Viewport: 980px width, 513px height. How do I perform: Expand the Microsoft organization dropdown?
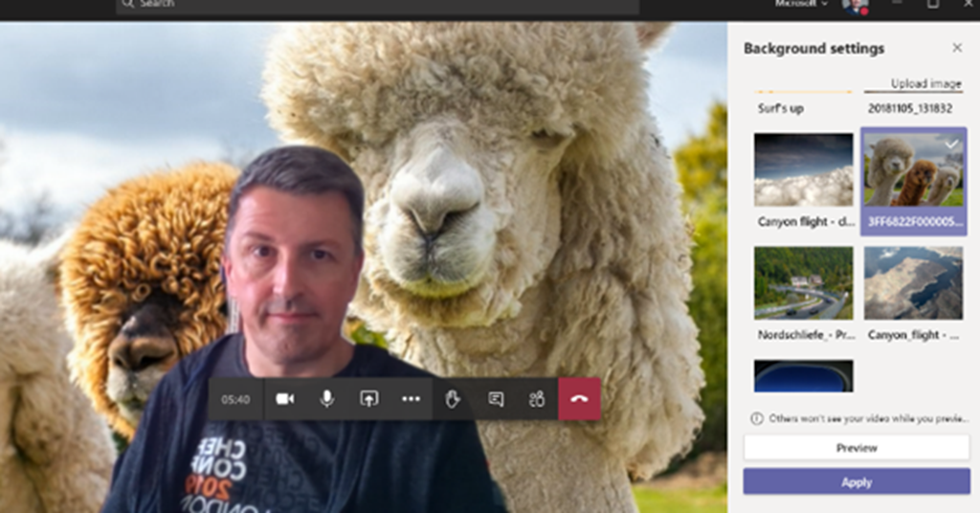[800, 5]
